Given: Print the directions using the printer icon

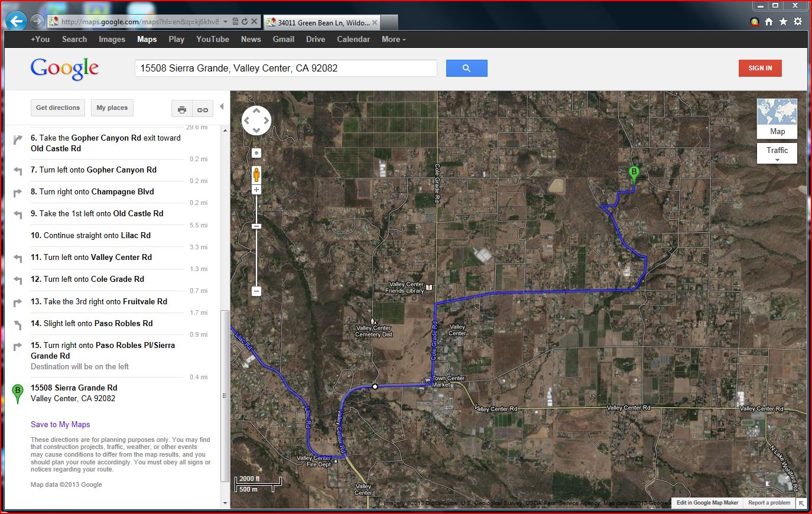Looking at the screenshot, I should 182,109.
